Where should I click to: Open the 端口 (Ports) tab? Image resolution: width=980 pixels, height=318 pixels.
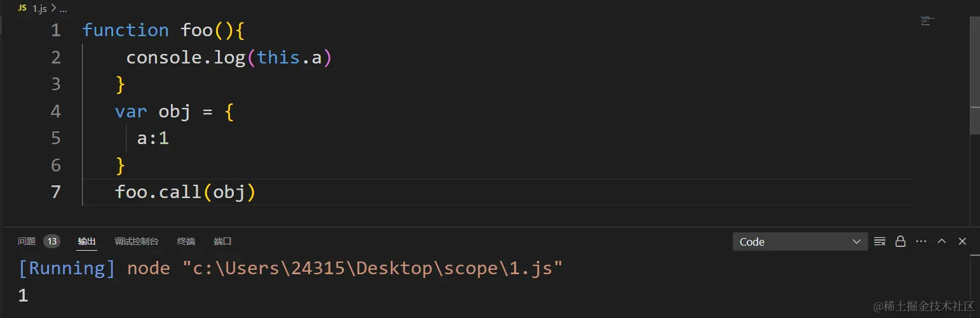point(222,241)
